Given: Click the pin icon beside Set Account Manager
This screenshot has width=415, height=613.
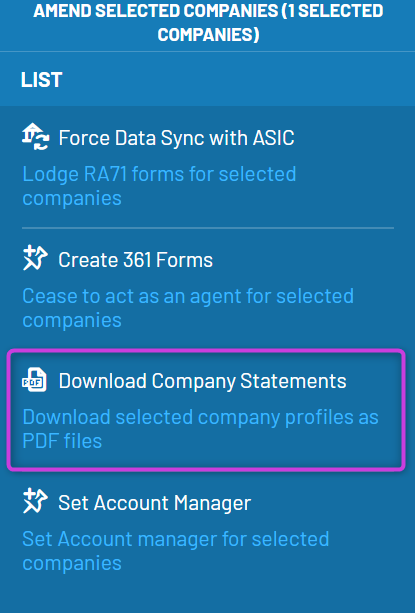Looking at the screenshot, I should pyautogui.click(x=35, y=501).
